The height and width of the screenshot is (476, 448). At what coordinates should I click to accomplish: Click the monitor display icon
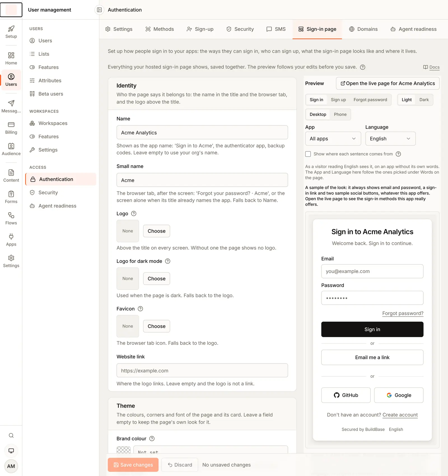[11, 451]
